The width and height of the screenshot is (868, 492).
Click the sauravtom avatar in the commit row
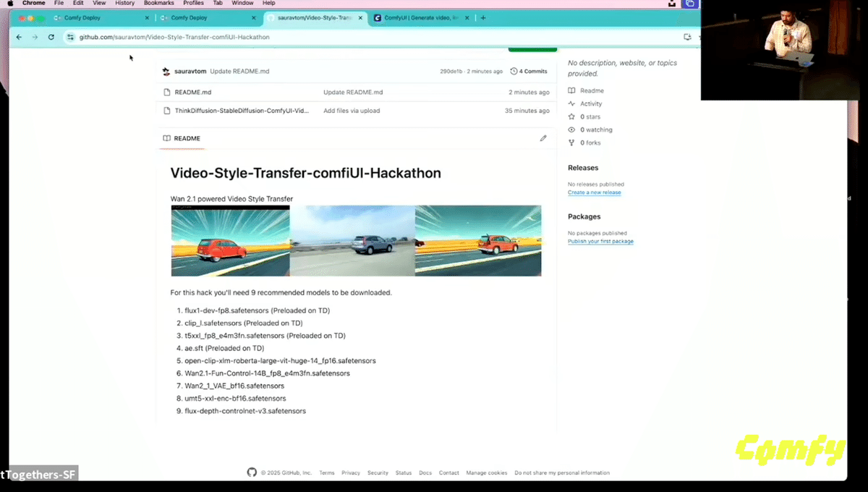(166, 72)
